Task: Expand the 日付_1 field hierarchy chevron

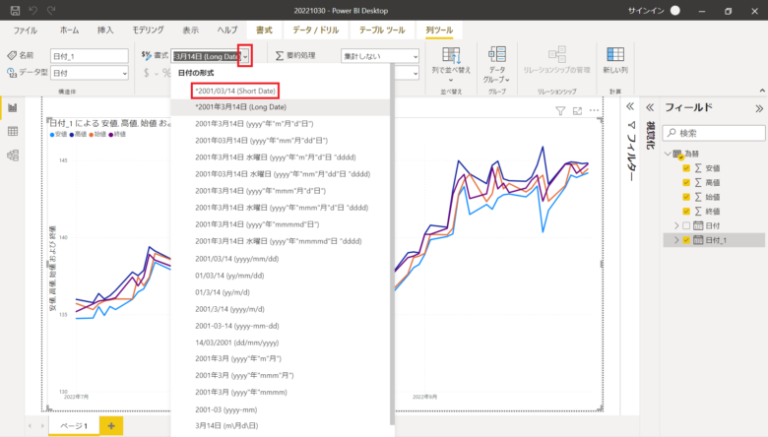Action: coord(676,241)
